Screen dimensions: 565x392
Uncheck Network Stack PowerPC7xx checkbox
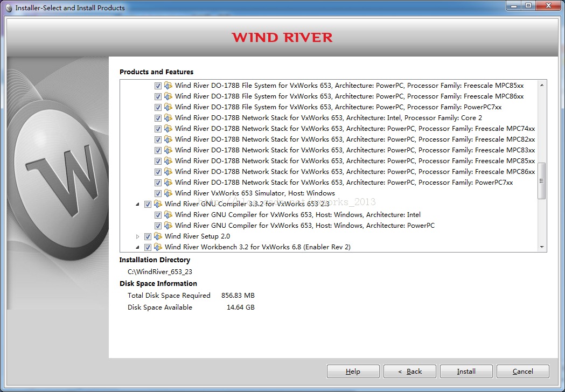[158, 183]
